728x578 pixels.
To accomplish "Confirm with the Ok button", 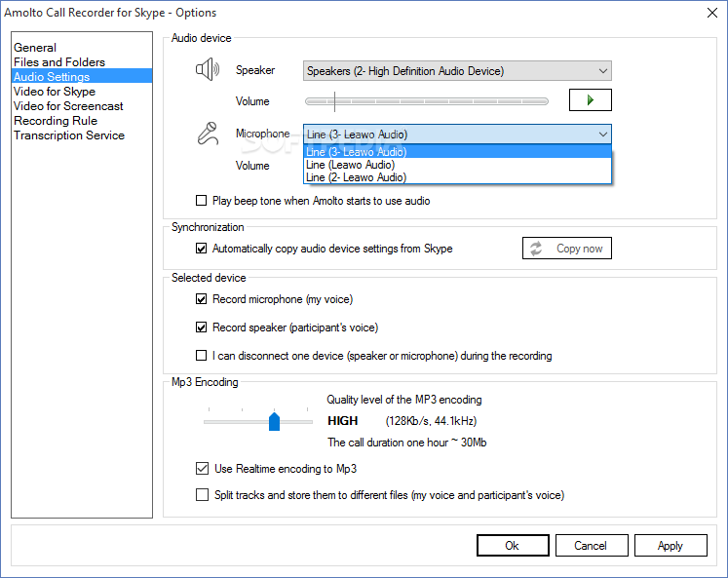I will (513, 546).
